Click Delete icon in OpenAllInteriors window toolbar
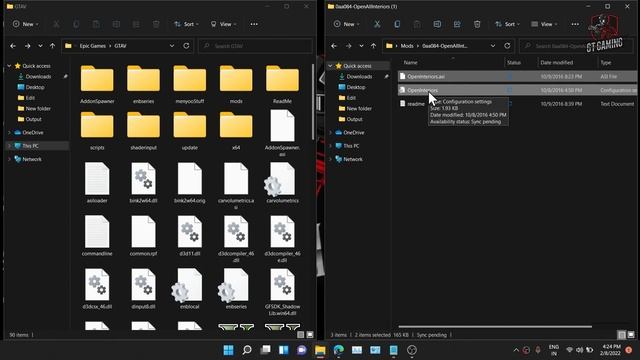Screen dimensions: 640x360 pyautogui.click(x=477, y=24)
